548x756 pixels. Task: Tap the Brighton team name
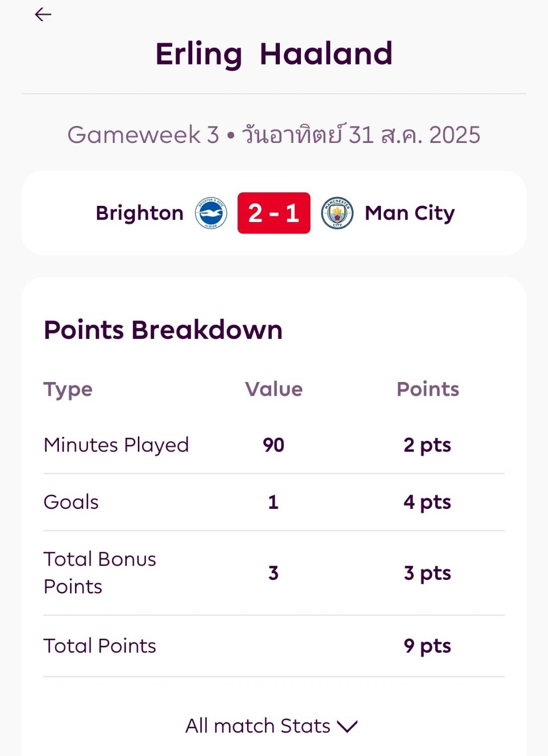tap(139, 213)
